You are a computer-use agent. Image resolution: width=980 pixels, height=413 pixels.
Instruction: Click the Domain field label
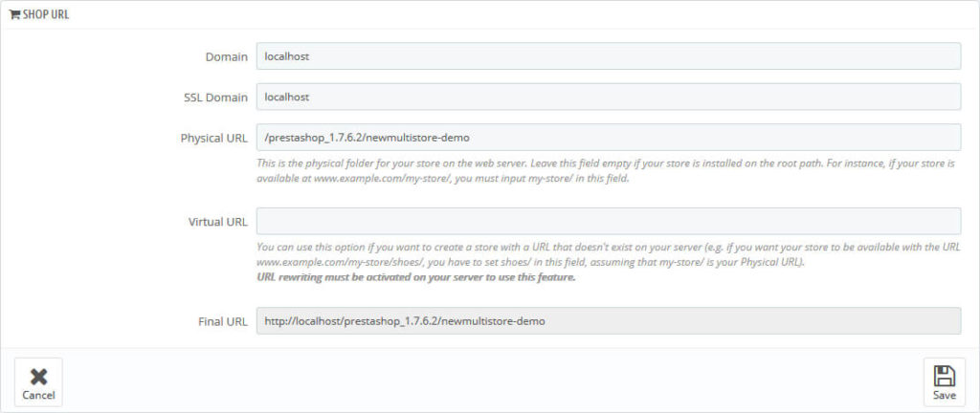(226, 57)
